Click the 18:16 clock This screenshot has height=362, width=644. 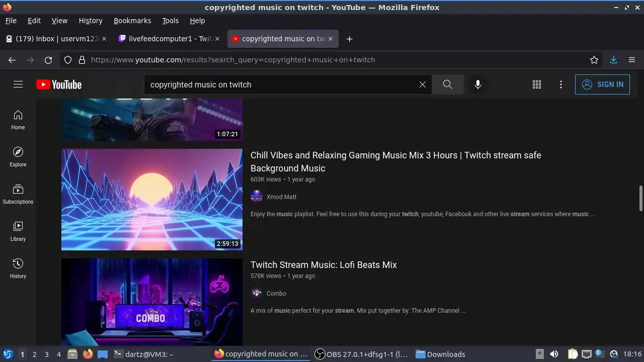click(x=632, y=354)
